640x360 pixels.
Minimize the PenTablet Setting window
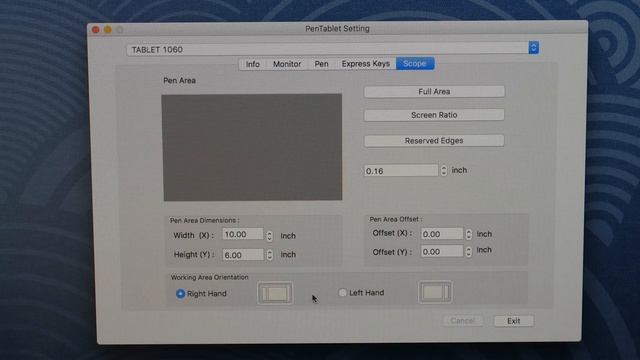click(x=108, y=30)
